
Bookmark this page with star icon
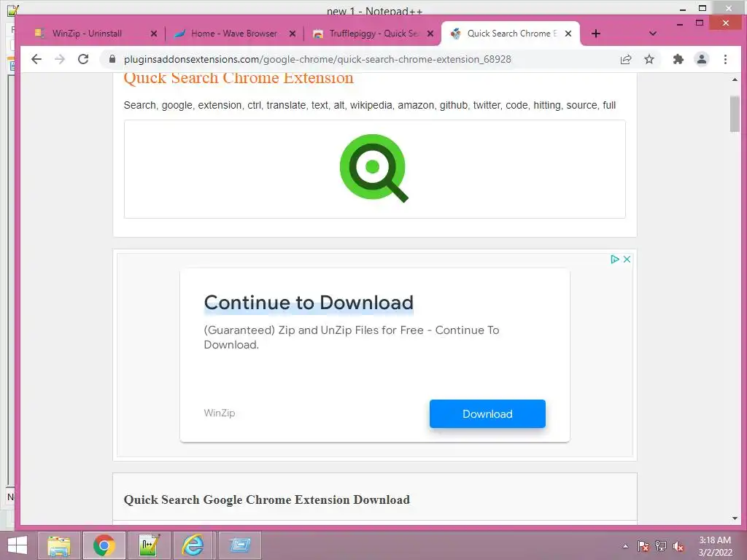click(649, 60)
